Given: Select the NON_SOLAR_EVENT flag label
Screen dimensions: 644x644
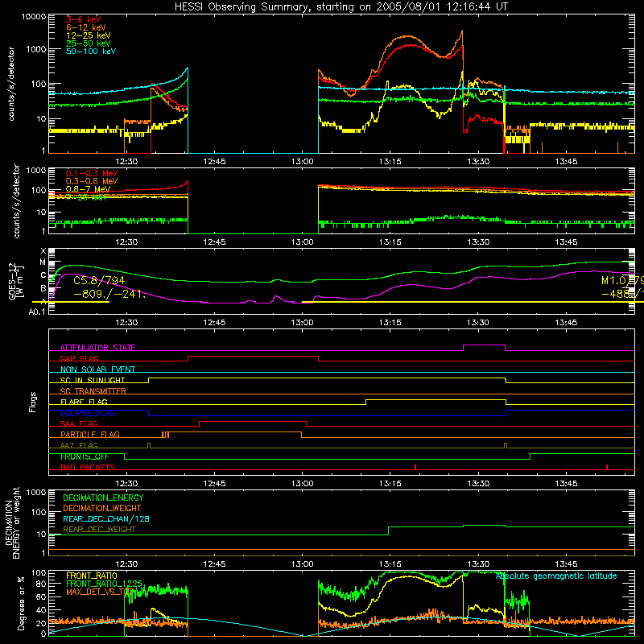Looking at the screenshot, I should point(97,369).
